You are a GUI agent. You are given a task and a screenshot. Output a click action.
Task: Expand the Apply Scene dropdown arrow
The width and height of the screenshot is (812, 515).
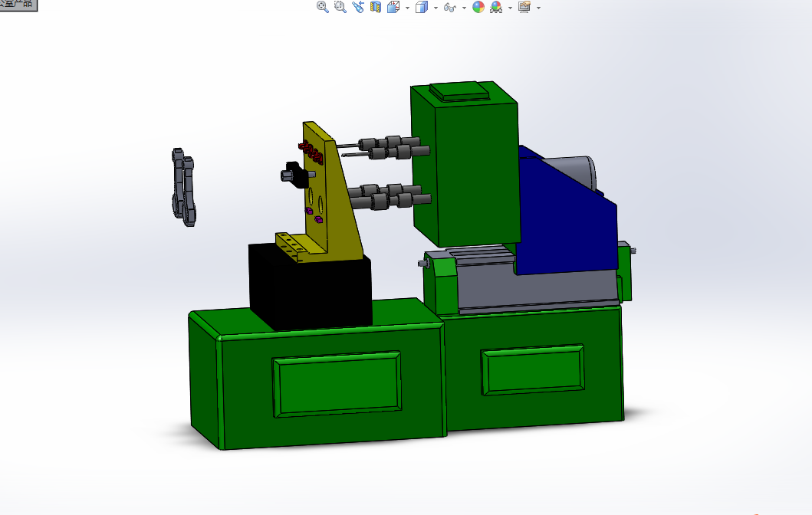pos(510,8)
